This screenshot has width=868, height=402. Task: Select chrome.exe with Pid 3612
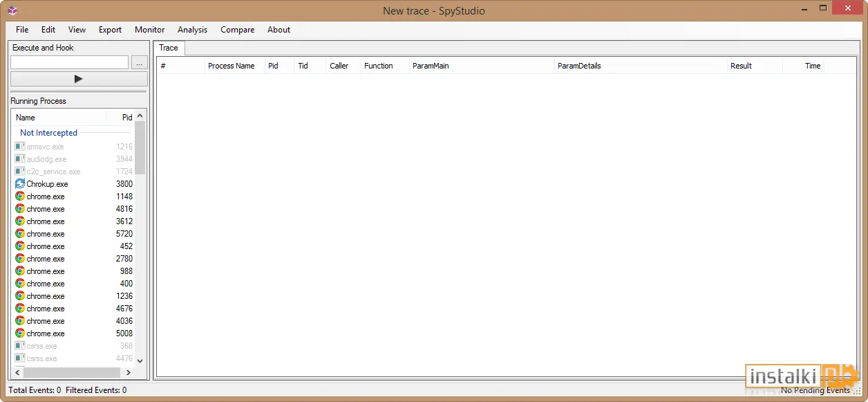73,221
